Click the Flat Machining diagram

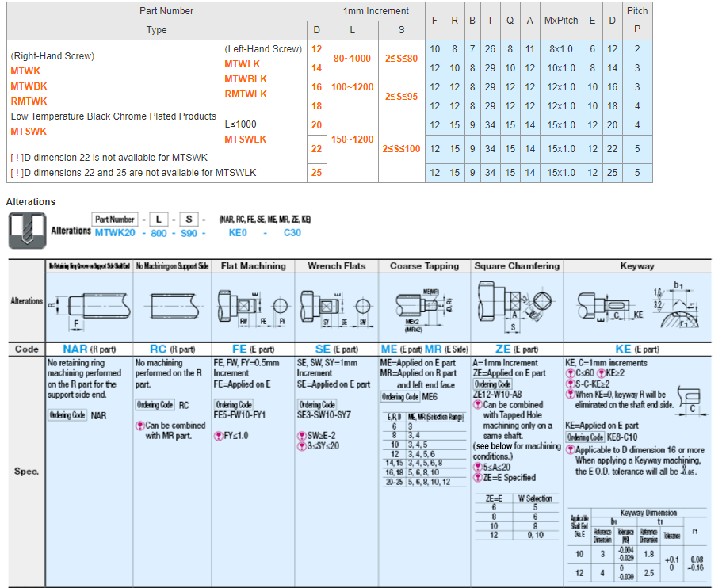click(253, 308)
